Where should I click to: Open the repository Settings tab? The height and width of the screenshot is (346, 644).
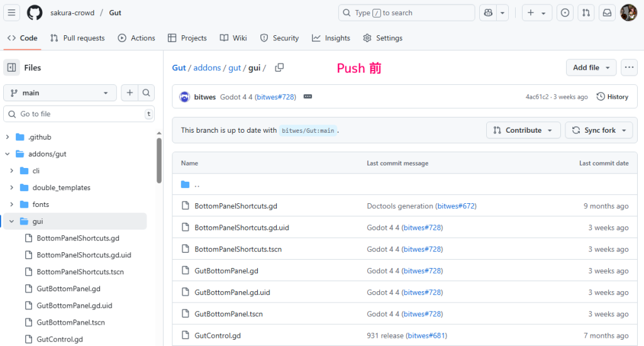coord(383,38)
